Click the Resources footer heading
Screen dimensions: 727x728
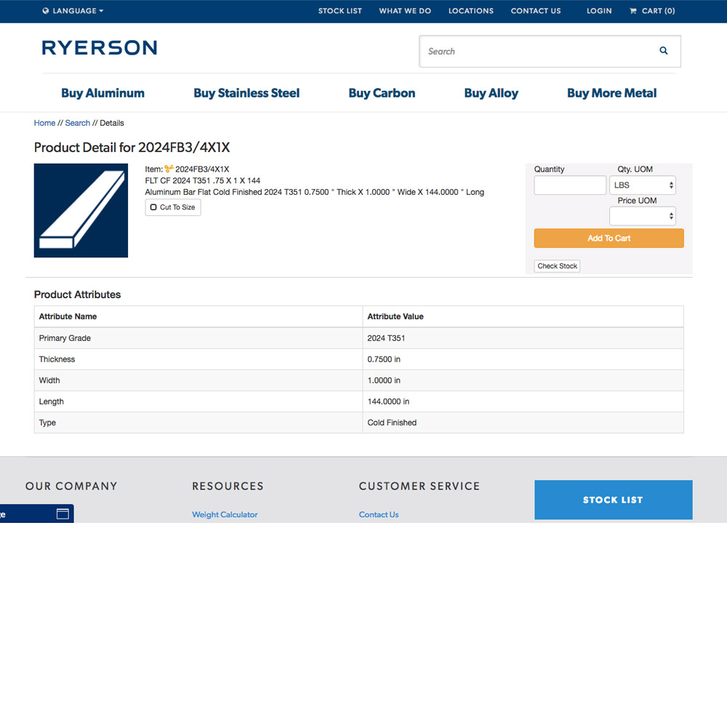228,486
